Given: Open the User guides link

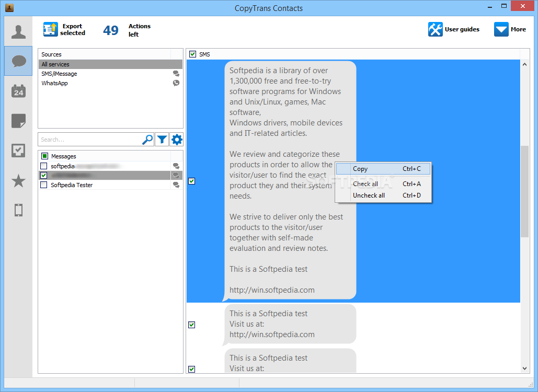Looking at the screenshot, I should 462,29.
